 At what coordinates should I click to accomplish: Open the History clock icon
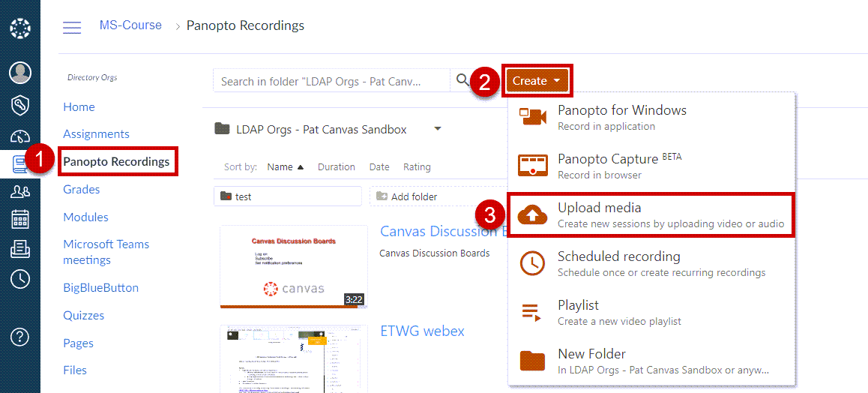click(x=20, y=279)
